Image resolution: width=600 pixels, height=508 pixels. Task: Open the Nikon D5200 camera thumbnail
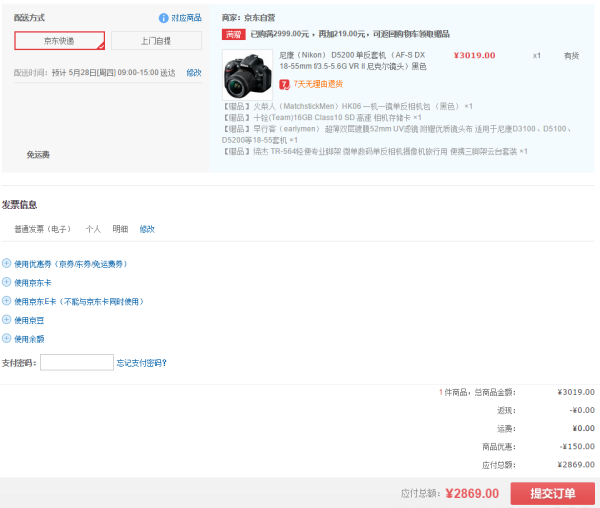(x=247, y=75)
